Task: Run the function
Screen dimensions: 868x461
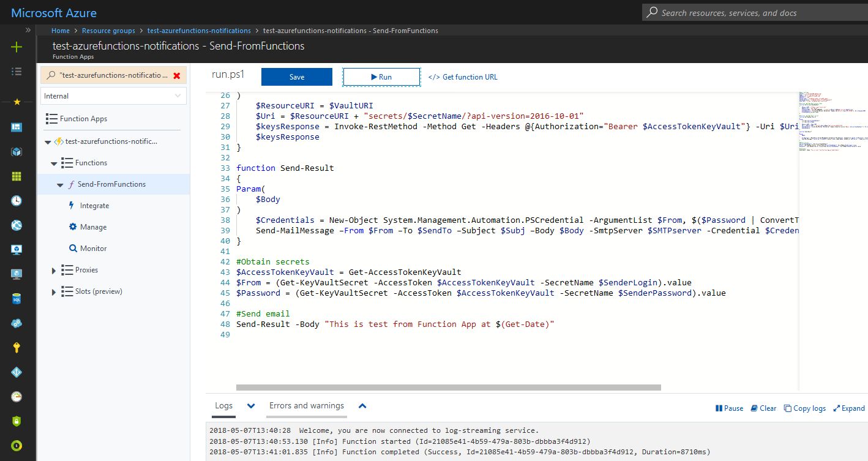Action: click(381, 77)
